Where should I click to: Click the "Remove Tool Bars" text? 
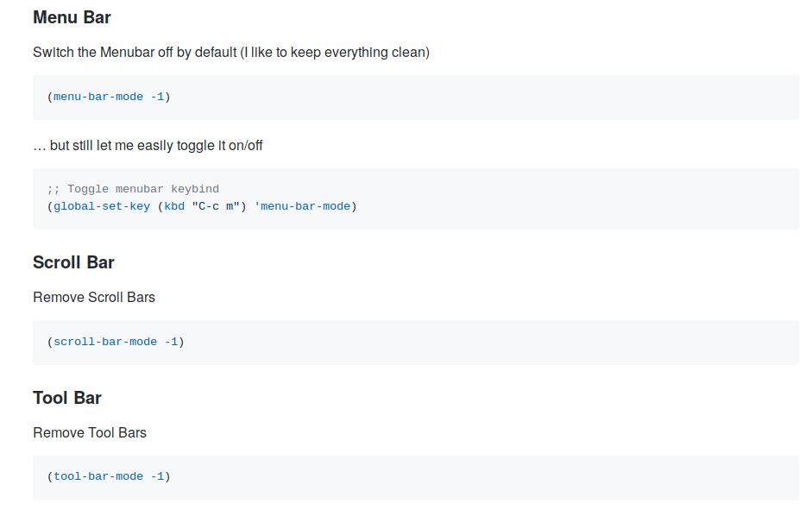[x=90, y=433]
